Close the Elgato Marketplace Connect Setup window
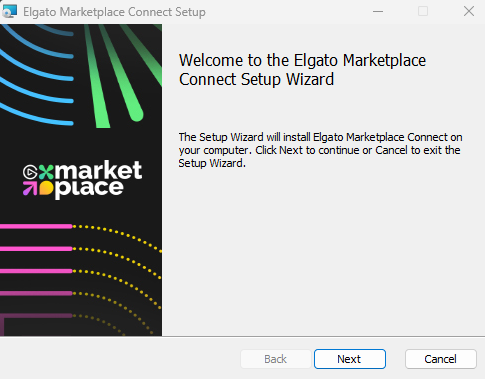485x379 pixels. [469, 11]
